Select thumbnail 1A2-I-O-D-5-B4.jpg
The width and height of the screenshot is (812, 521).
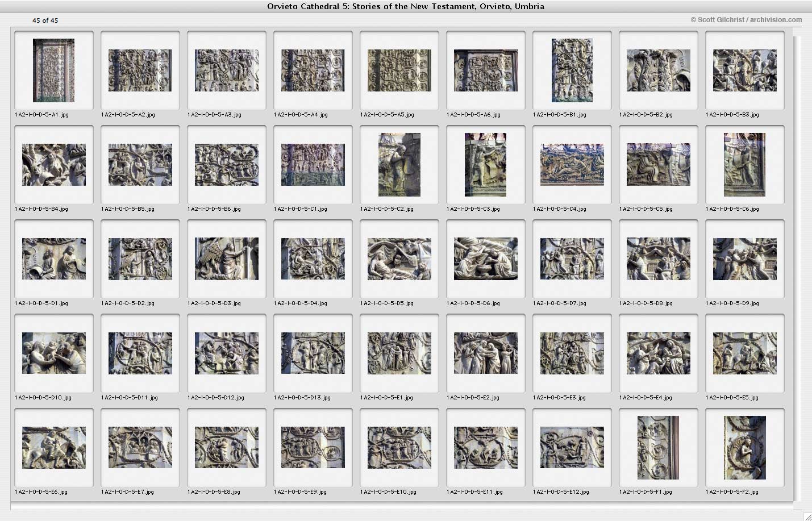click(54, 165)
